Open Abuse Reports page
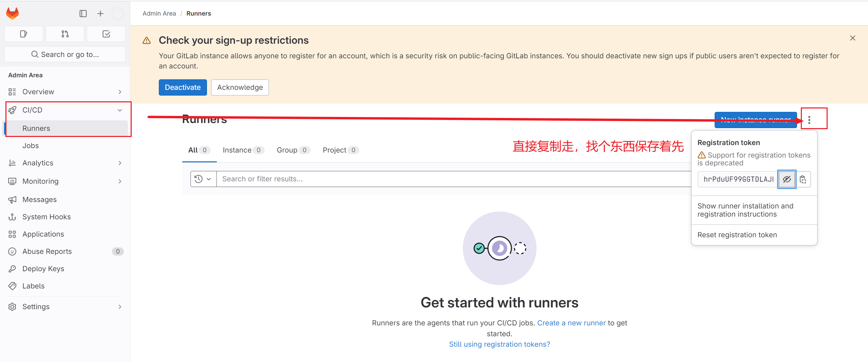 (47, 252)
